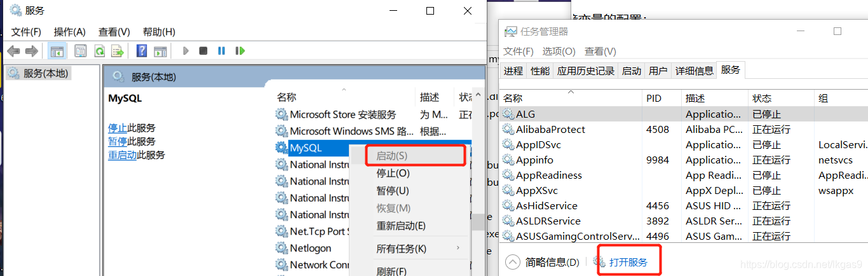Open 选项(O) menu in Task Manager
868x276 pixels.
click(559, 51)
